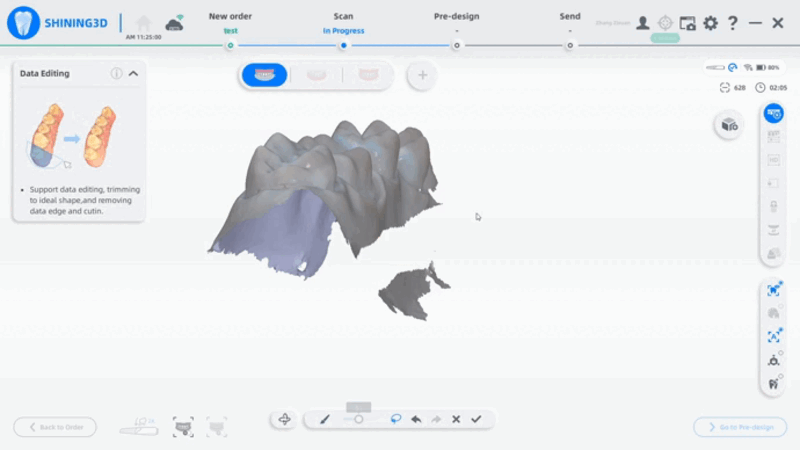The width and height of the screenshot is (800, 450).
Task: Click the frame count 628 readout
Action: pyautogui.click(x=733, y=88)
